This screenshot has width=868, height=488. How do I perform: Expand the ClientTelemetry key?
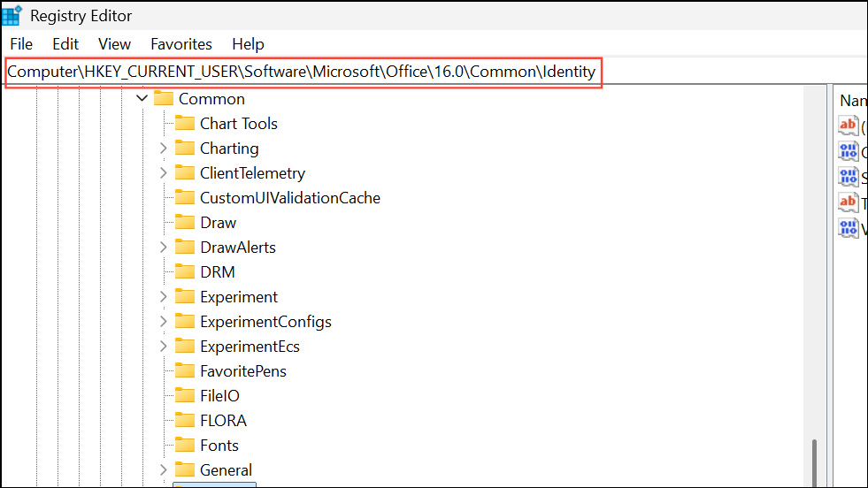163,173
